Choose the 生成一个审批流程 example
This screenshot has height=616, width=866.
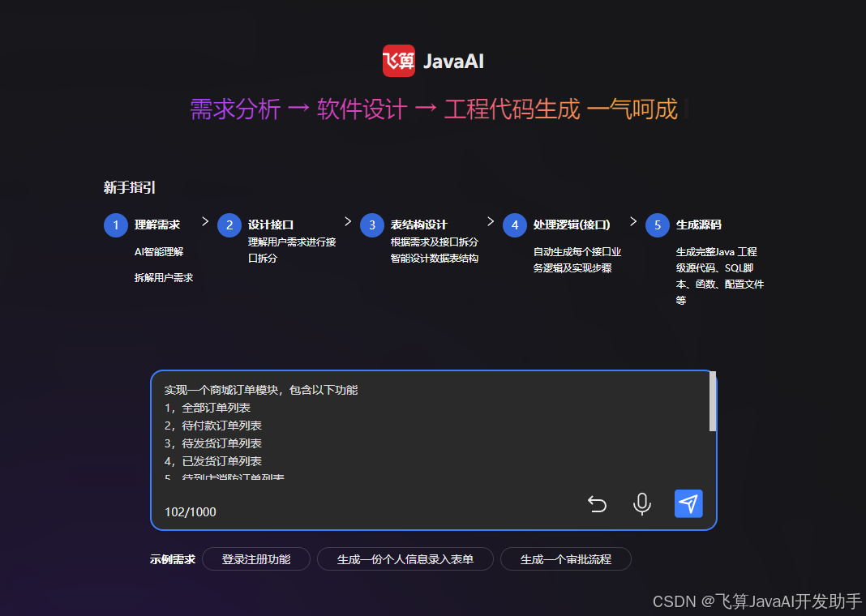565,559
